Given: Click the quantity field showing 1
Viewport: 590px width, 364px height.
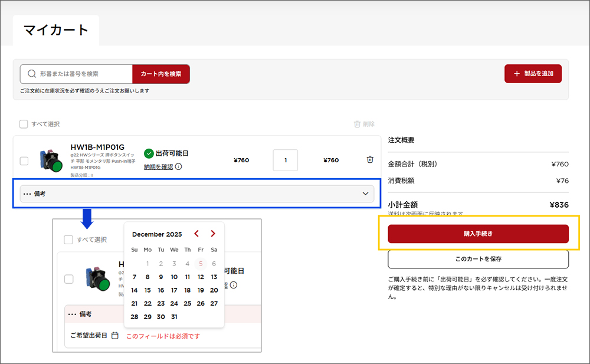Looking at the screenshot, I should coord(286,160).
